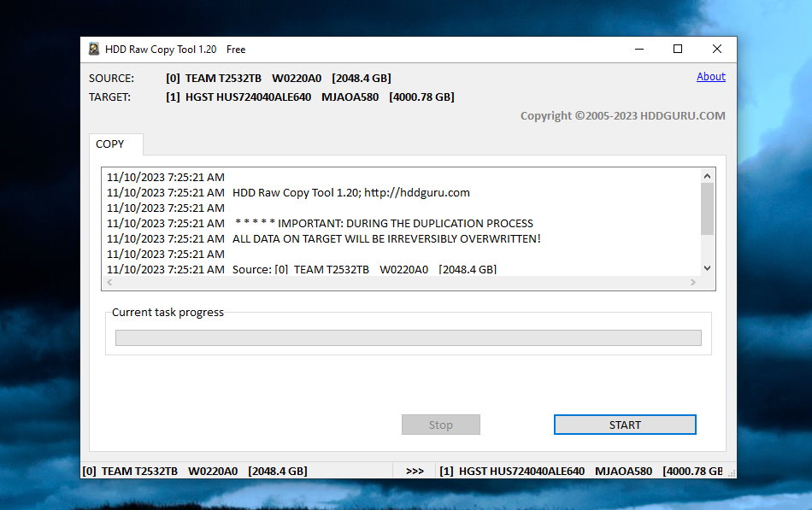Click the HDD Raw Copy Tool title bar icon
This screenshot has height=510, width=812.
coord(94,50)
